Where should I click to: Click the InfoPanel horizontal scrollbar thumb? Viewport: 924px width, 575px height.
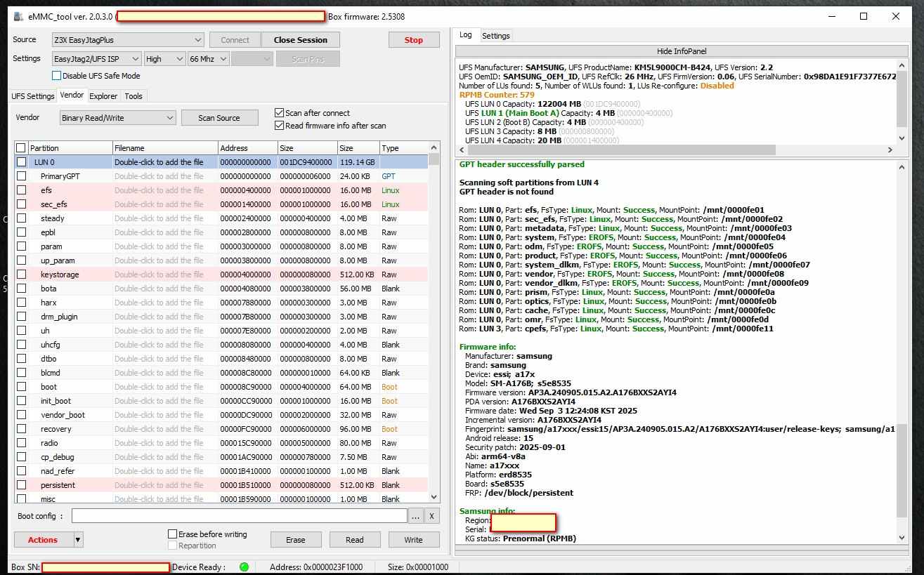621,150
